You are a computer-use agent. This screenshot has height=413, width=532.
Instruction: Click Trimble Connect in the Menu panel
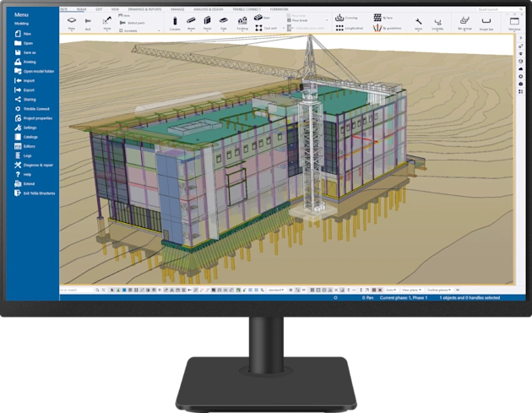point(32,109)
